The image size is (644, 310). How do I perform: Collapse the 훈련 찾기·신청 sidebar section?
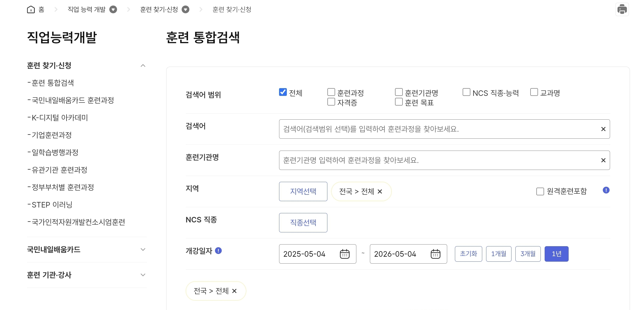pyautogui.click(x=143, y=65)
